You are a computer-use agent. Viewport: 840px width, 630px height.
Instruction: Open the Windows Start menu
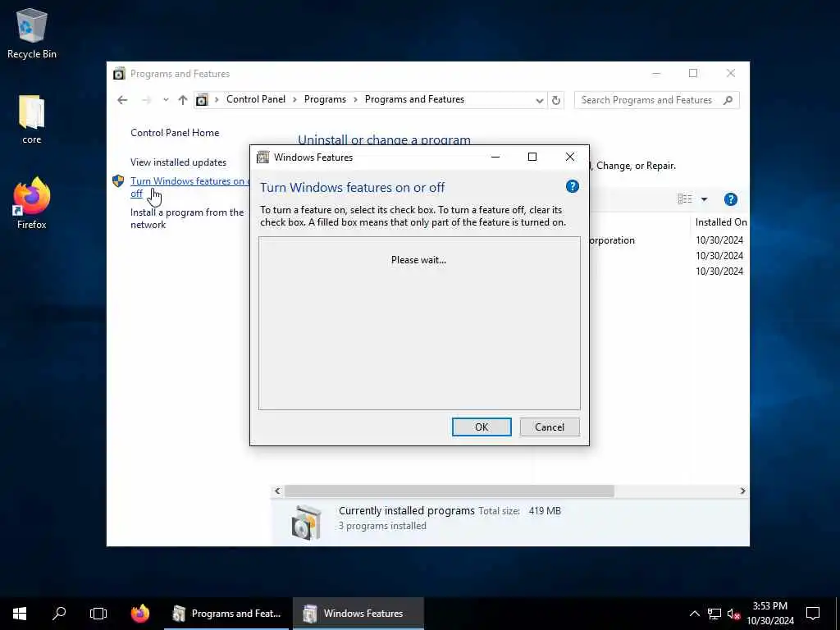click(20, 614)
